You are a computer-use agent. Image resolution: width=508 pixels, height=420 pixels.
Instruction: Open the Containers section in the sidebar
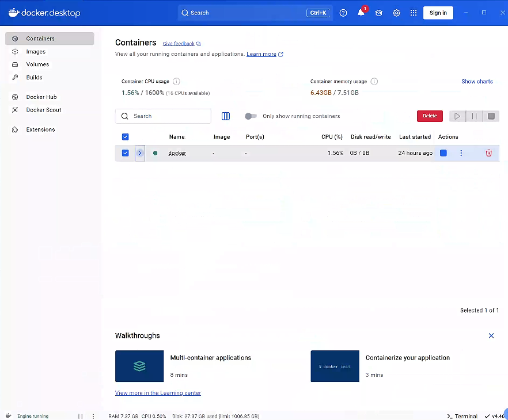[x=50, y=39]
